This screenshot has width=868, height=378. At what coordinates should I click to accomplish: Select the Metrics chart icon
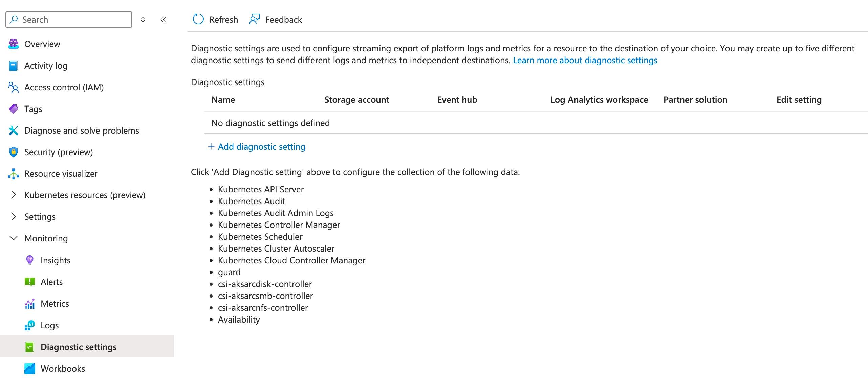(30, 304)
